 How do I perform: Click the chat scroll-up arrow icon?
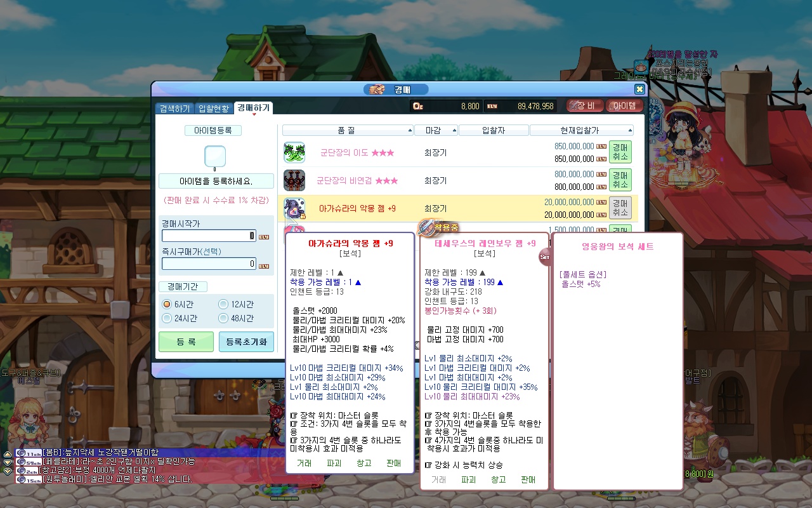click(7, 453)
